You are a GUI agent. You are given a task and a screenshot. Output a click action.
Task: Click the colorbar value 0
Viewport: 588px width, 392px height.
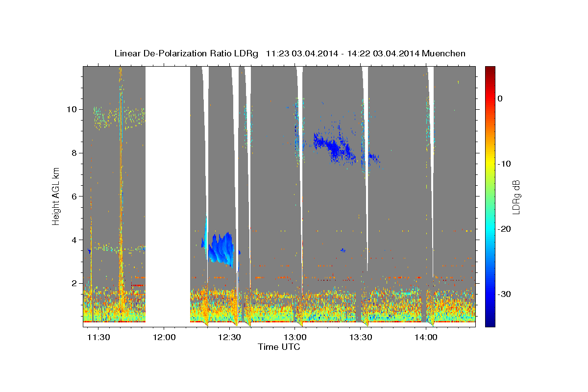pos(500,98)
